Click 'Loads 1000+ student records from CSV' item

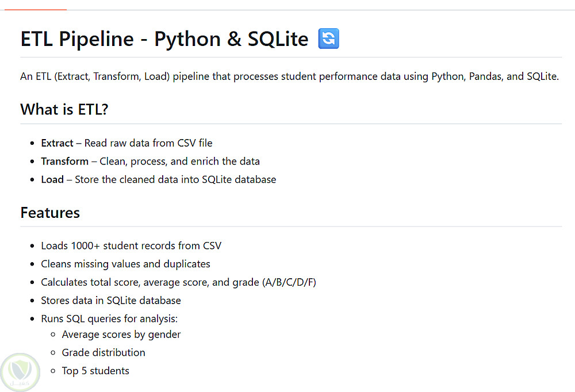pos(131,246)
